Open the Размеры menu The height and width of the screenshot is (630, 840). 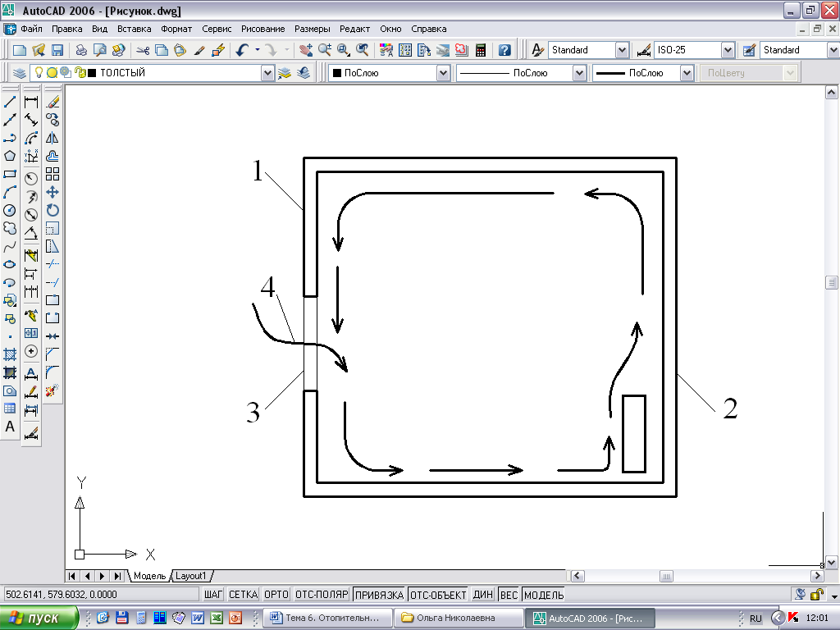tap(313, 29)
